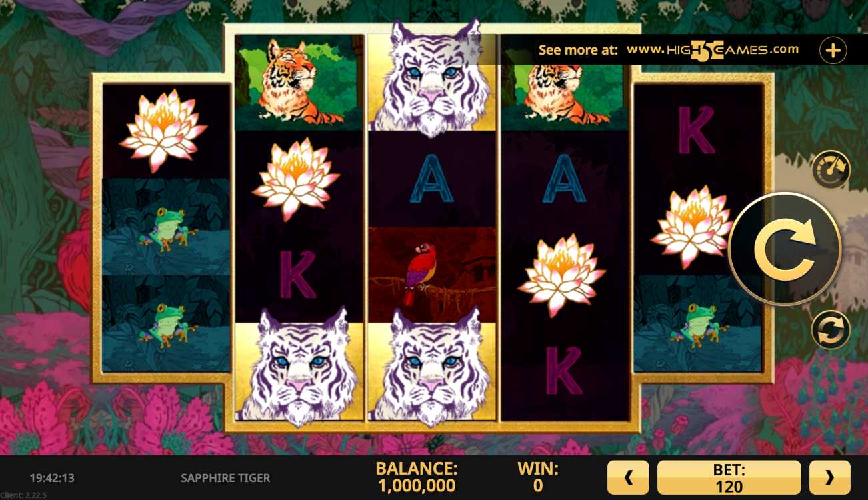Toggle autoplay with the circular arrows icon
Screen dimensions: 868x500
(x=831, y=330)
